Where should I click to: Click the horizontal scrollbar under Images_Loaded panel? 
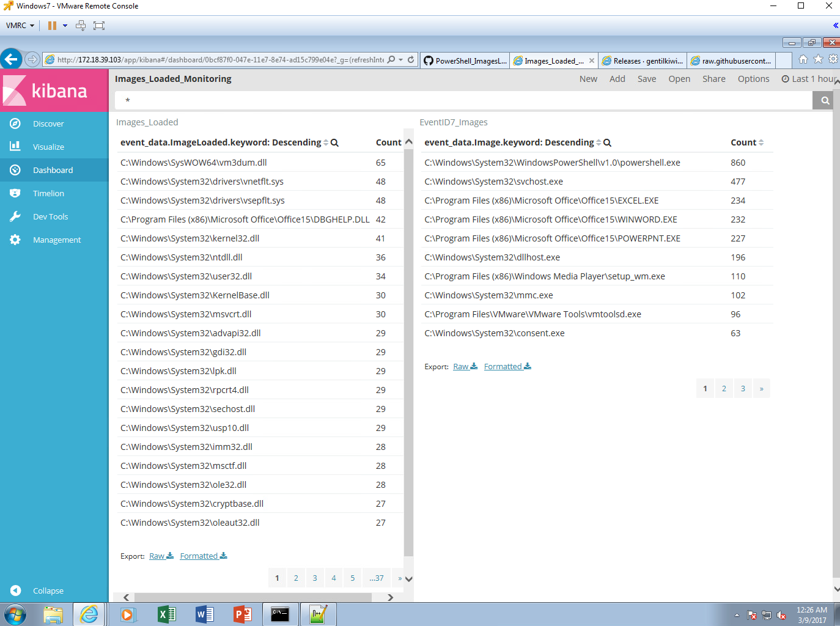click(253, 597)
